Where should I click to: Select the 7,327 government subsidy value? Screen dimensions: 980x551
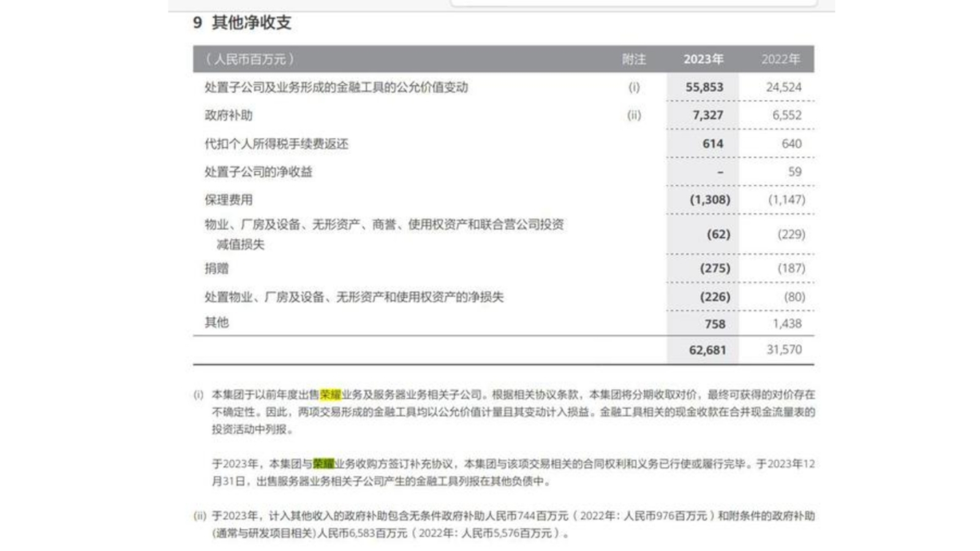click(x=708, y=115)
